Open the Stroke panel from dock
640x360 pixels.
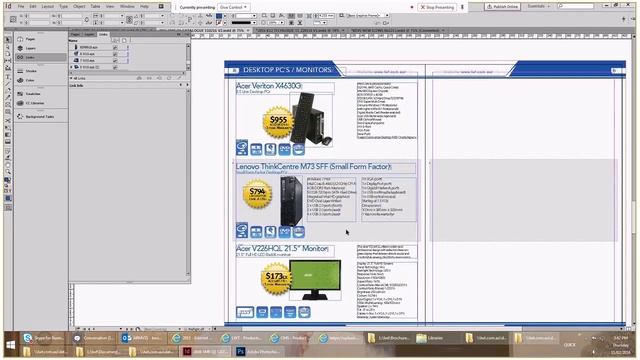click(41, 71)
